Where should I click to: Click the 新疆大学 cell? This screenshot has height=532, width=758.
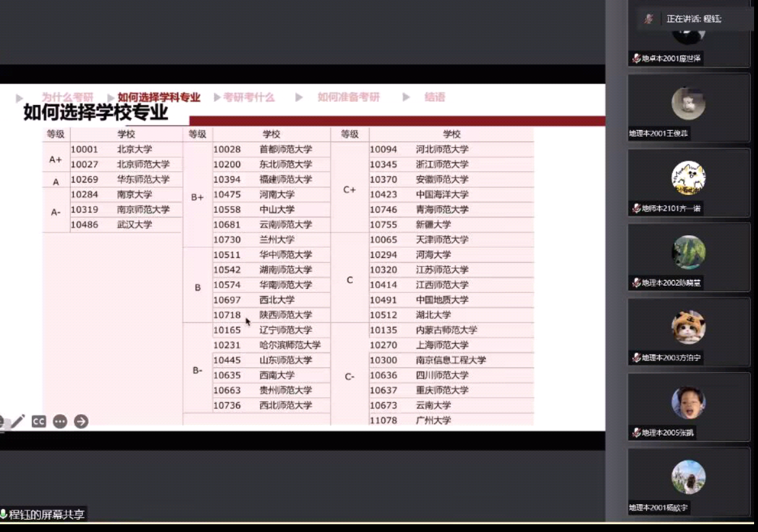coord(434,224)
